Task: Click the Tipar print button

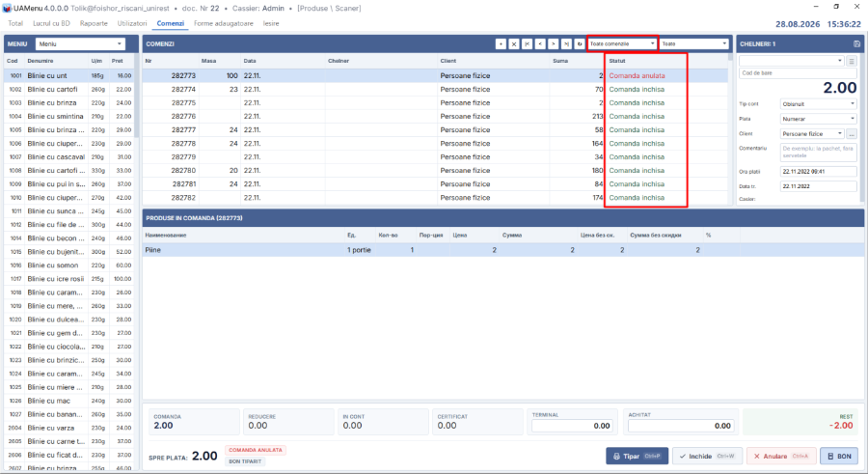Action: [x=637, y=456]
